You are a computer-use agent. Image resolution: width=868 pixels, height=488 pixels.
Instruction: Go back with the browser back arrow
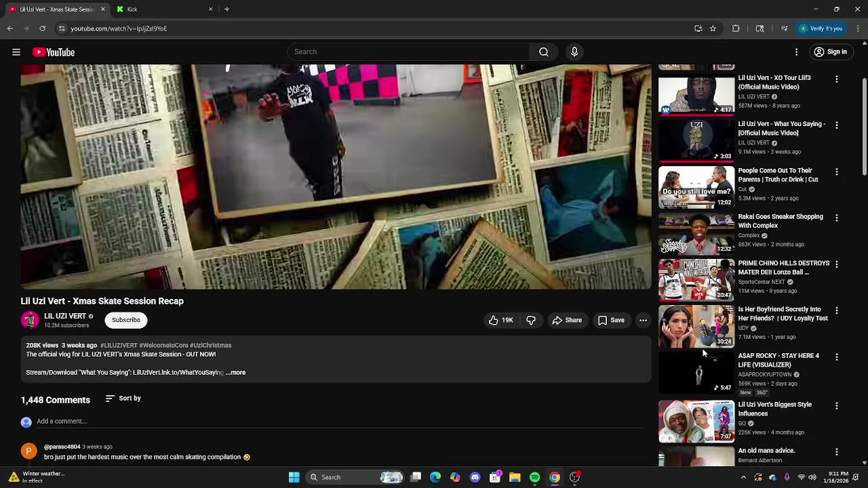10,28
